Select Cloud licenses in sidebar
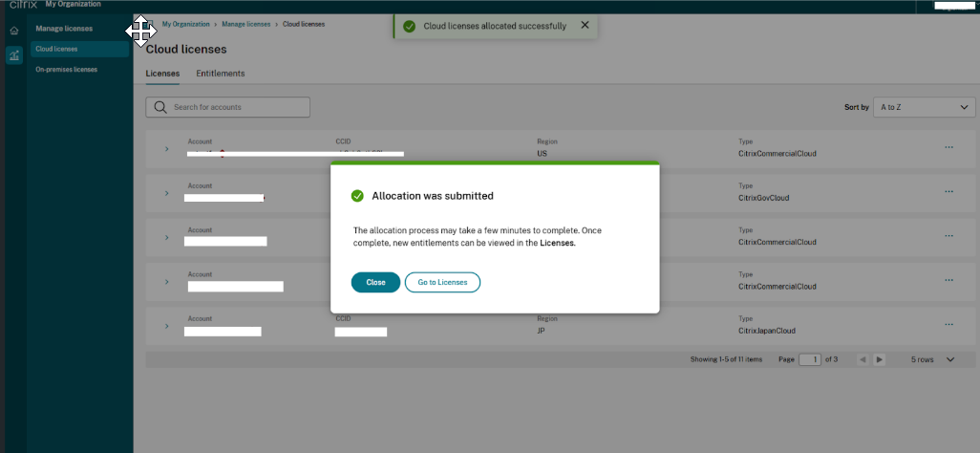Viewport: 980px width, 453px height. click(79, 49)
